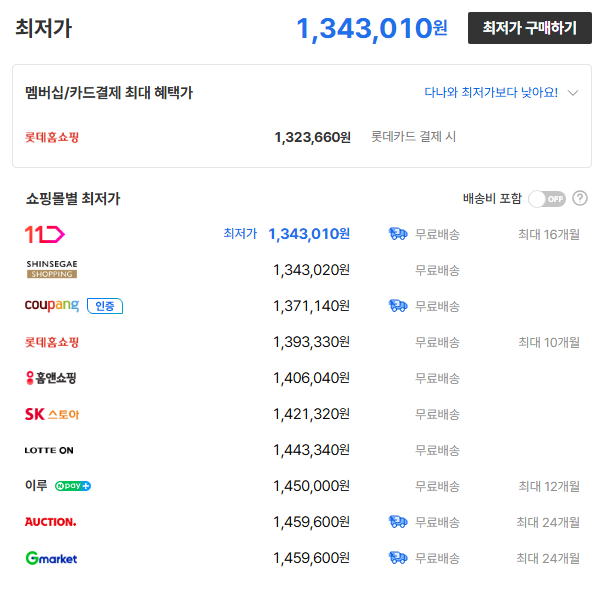Viewport: 609px width, 592px height.
Task: Click the 1,450,000원 price
Action: 311,486
